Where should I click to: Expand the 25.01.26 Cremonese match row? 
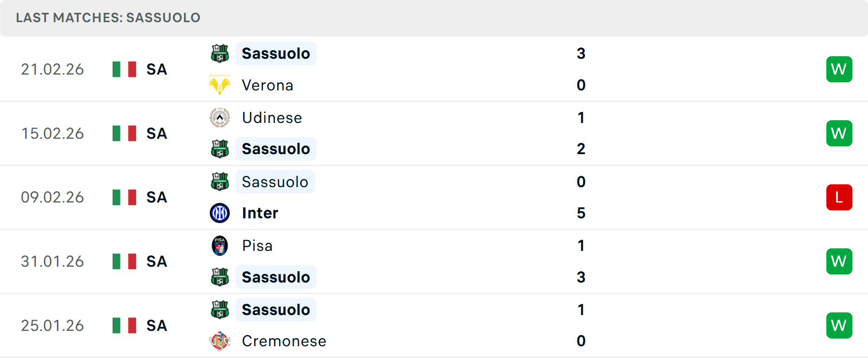pos(434,325)
